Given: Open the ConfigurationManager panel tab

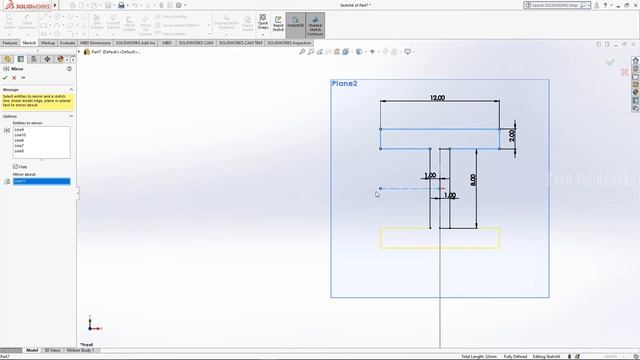Looking at the screenshot, I should (34, 59).
